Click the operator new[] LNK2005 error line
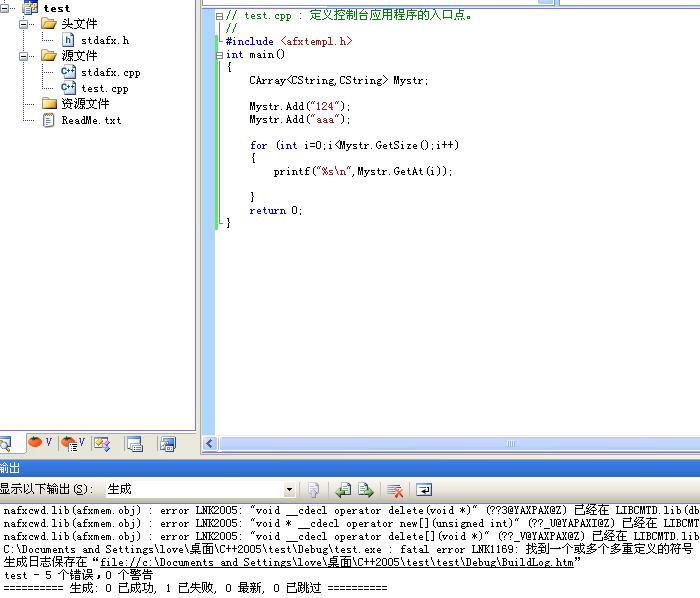700x598 pixels. [x=351, y=523]
